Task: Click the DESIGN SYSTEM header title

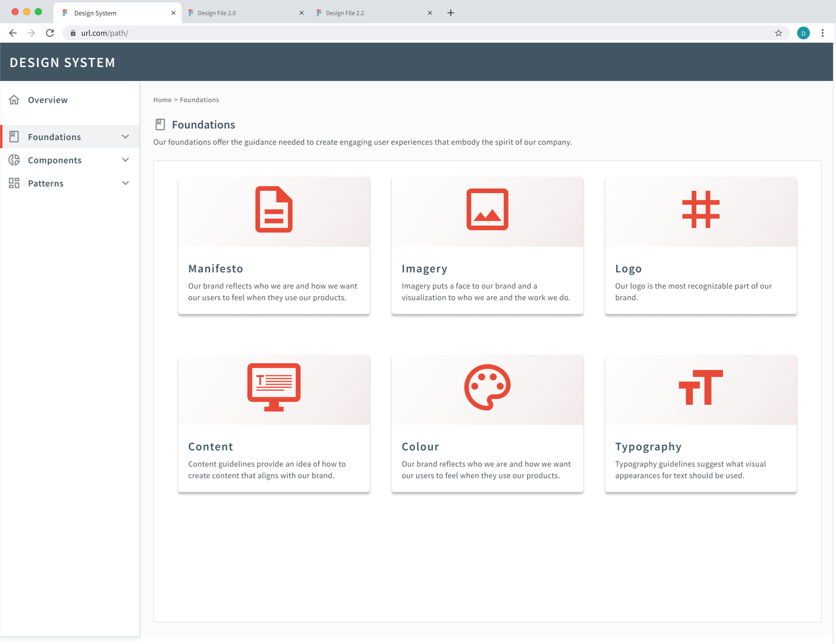Action: [63, 62]
